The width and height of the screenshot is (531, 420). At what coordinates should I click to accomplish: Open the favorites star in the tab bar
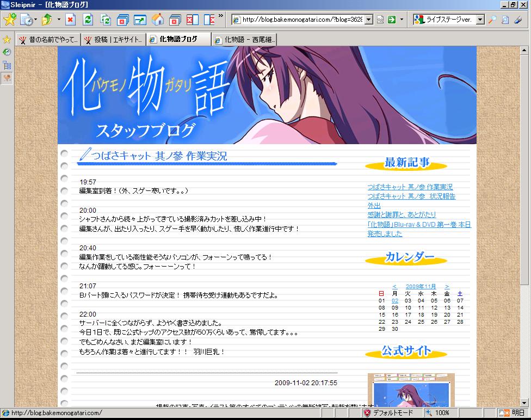coord(7,40)
